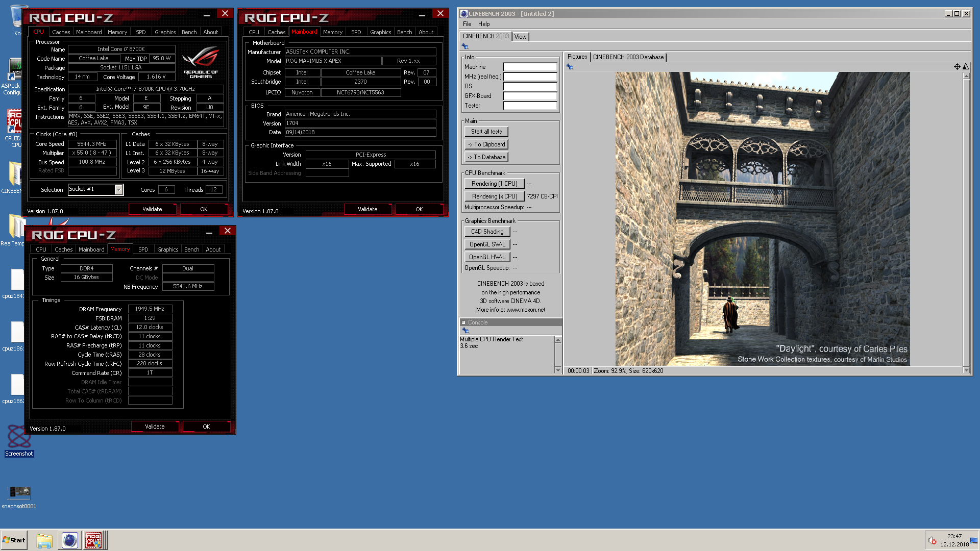Click the pin icon in Pictures panel

[x=570, y=67]
